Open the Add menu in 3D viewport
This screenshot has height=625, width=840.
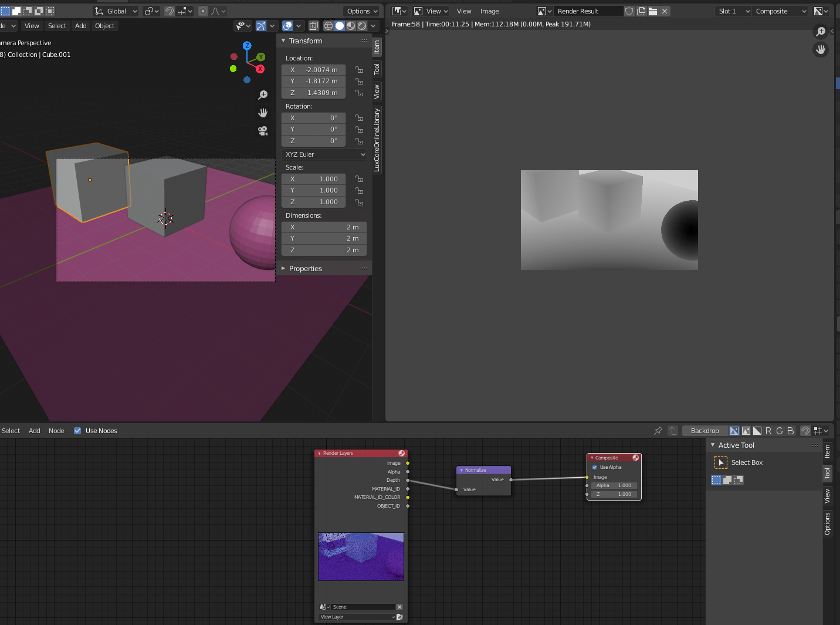(81, 26)
